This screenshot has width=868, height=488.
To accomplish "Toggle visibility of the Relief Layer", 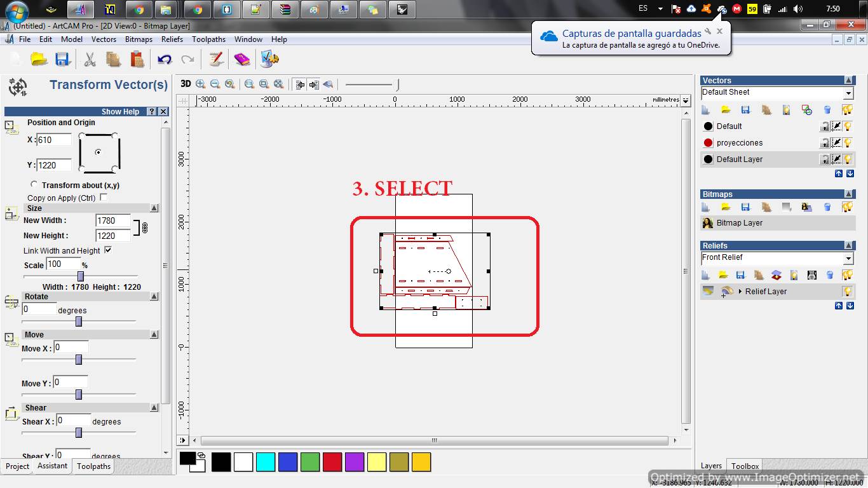I will tap(847, 292).
